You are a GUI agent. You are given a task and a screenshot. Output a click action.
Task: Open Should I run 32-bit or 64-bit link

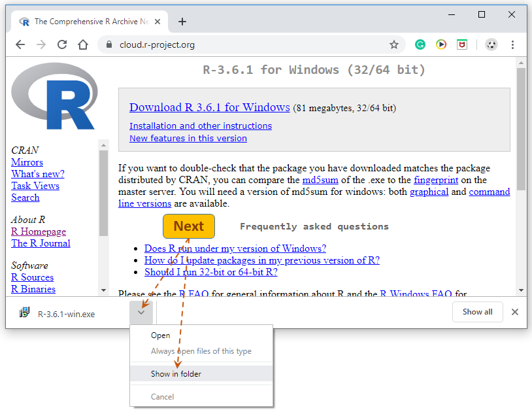[210, 272]
